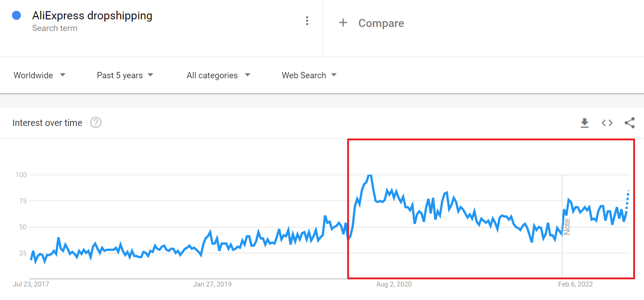Click the Note marker on the chart

[567, 227]
